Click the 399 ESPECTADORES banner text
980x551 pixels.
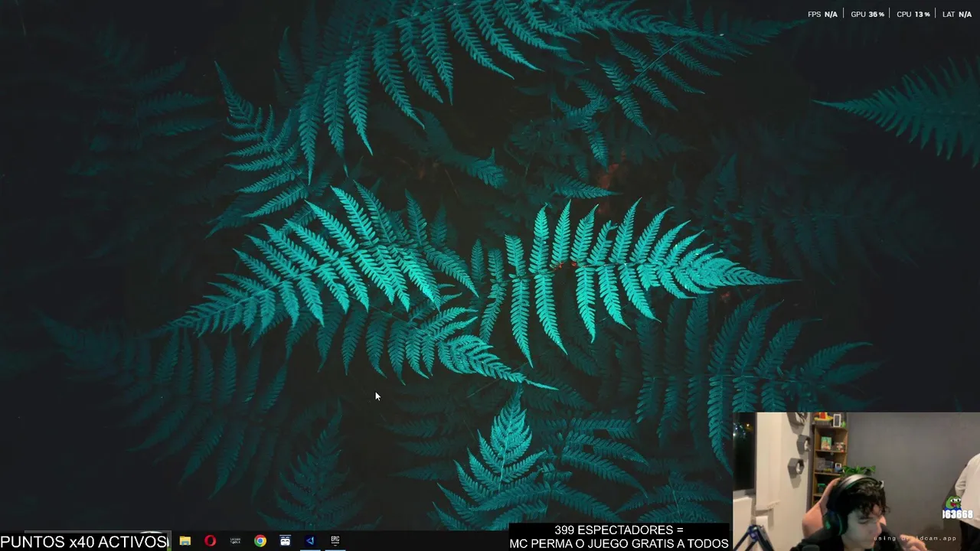(x=619, y=530)
